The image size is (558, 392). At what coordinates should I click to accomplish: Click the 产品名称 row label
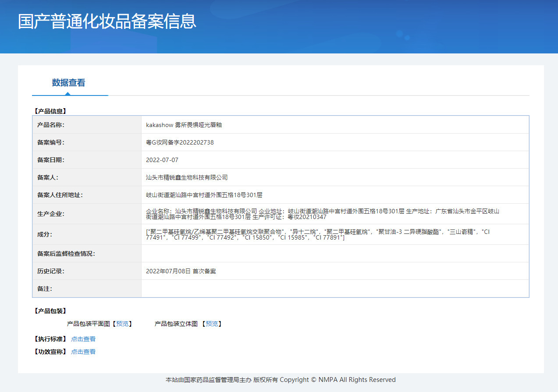[x=51, y=125]
